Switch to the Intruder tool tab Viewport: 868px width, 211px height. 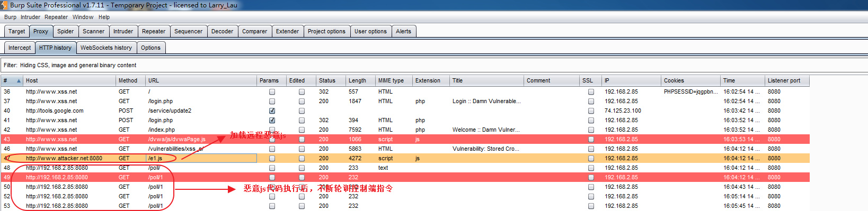pos(123,31)
